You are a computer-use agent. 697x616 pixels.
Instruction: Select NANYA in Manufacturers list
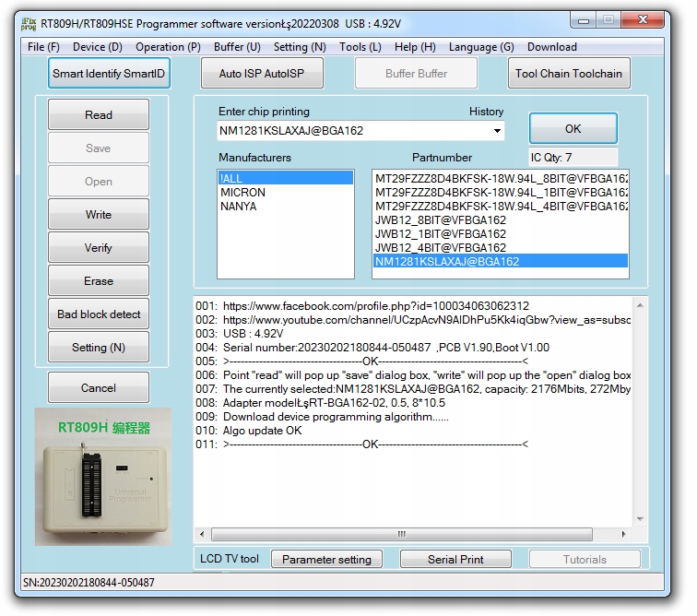pos(286,206)
